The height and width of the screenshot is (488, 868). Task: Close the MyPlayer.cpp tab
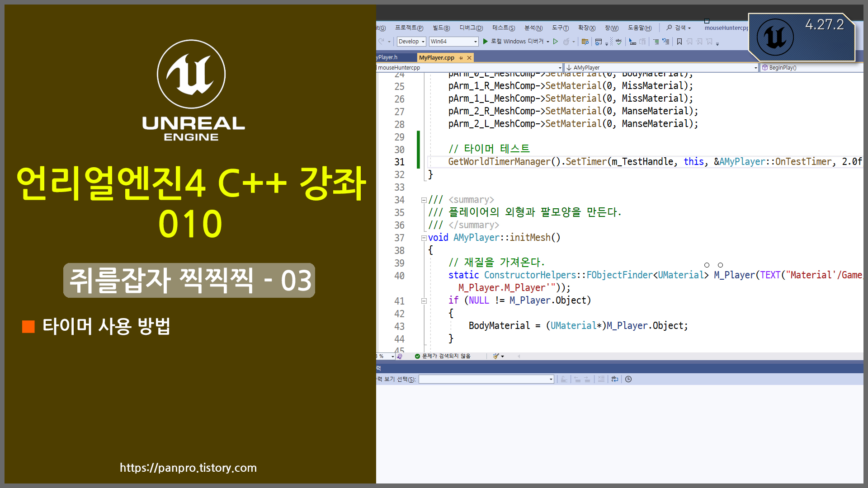coord(469,58)
